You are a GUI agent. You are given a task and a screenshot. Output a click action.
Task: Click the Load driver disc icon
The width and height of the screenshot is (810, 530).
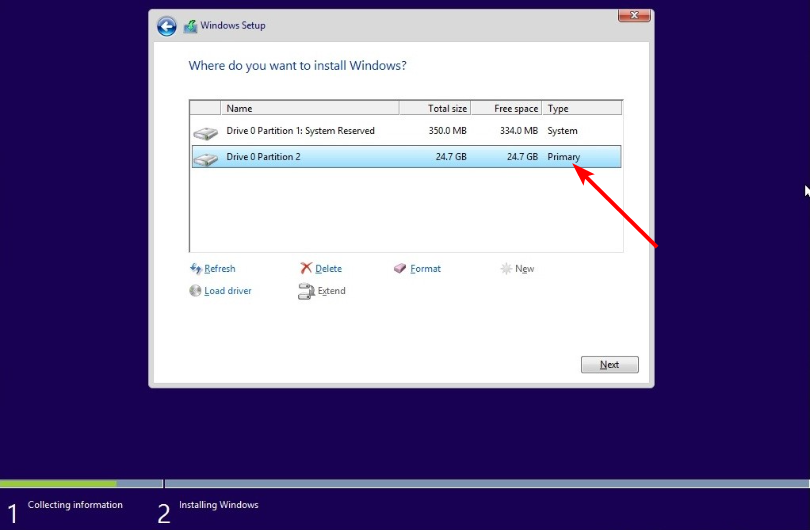[195, 291]
